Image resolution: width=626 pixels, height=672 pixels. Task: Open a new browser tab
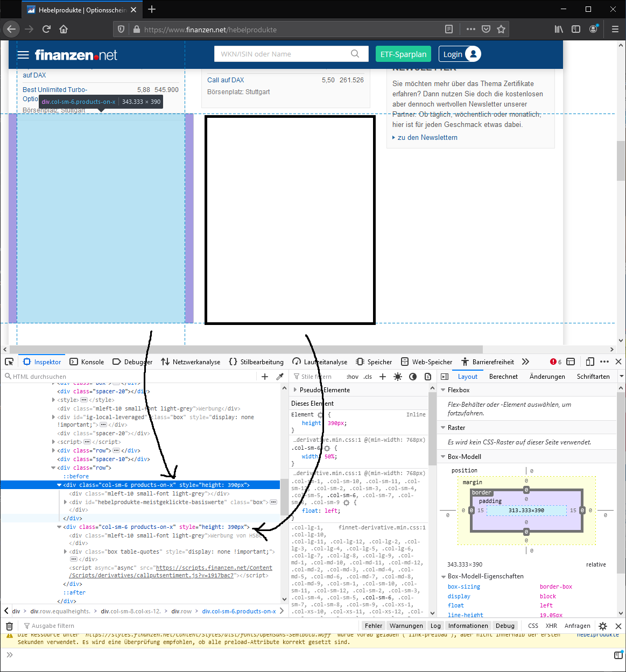tap(152, 9)
